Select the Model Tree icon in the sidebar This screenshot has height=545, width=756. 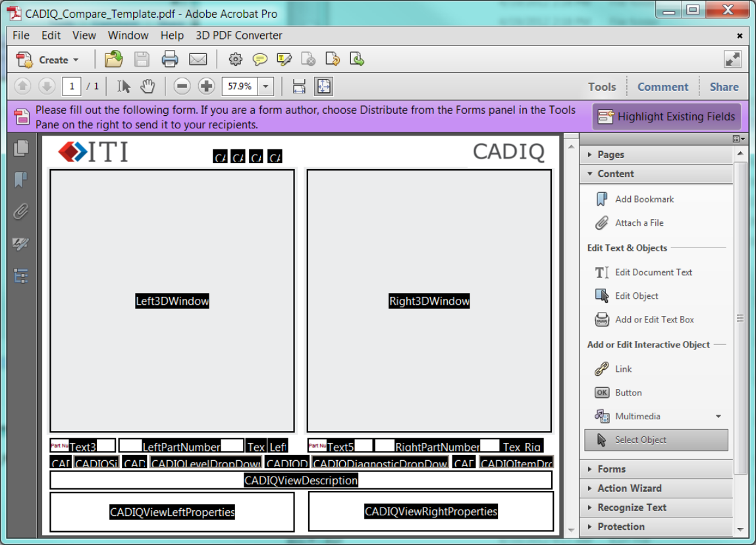coord(20,276)
